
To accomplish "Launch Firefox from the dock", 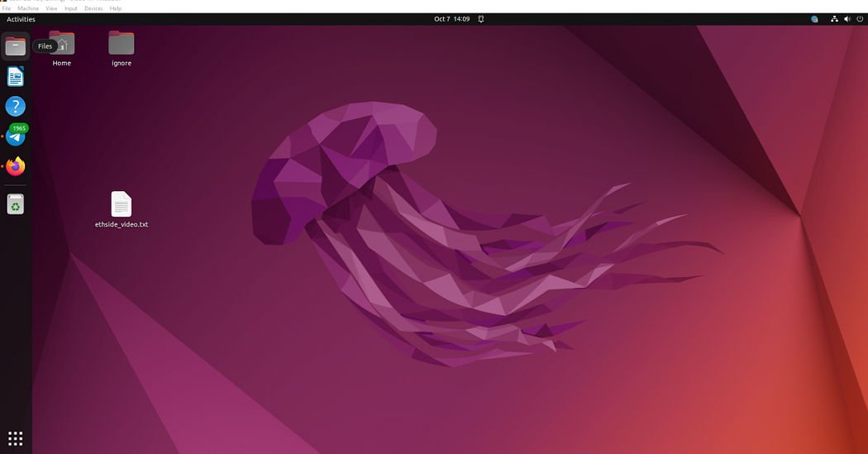I will (x=16, y=167).
